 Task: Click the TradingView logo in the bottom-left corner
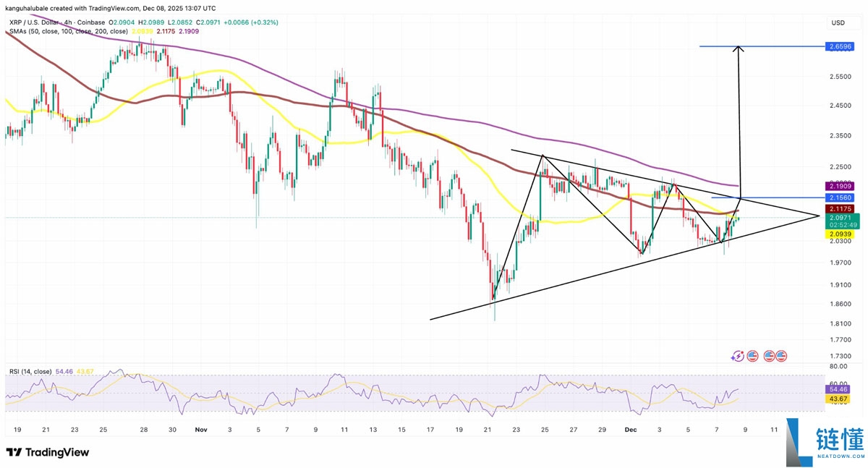pyautogui.click(x=47, y=452)
